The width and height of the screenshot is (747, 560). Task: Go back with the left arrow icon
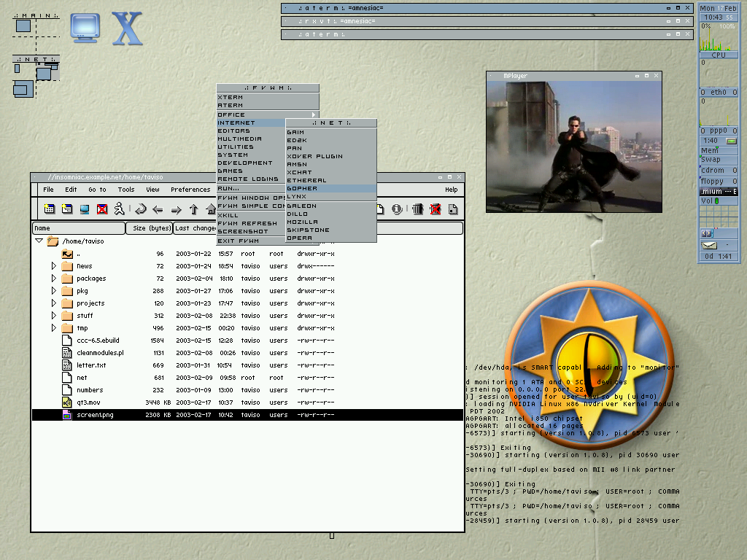point(158,210)
